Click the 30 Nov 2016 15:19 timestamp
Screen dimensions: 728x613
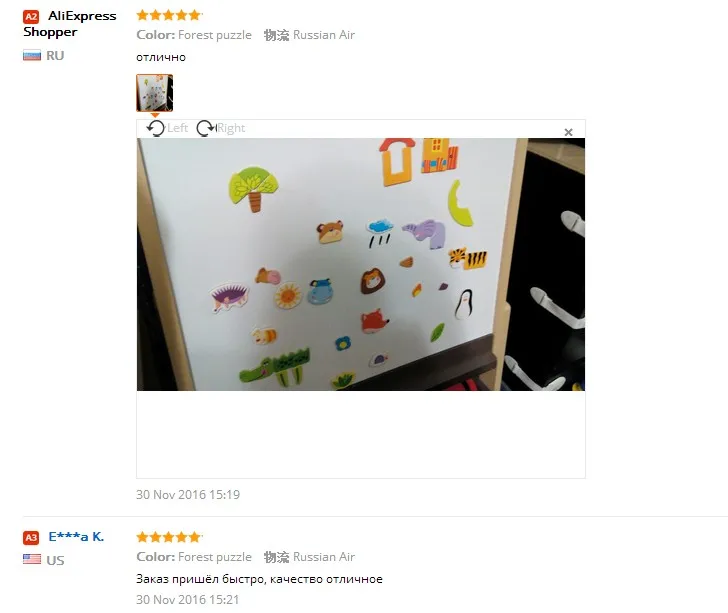point(188,495)
